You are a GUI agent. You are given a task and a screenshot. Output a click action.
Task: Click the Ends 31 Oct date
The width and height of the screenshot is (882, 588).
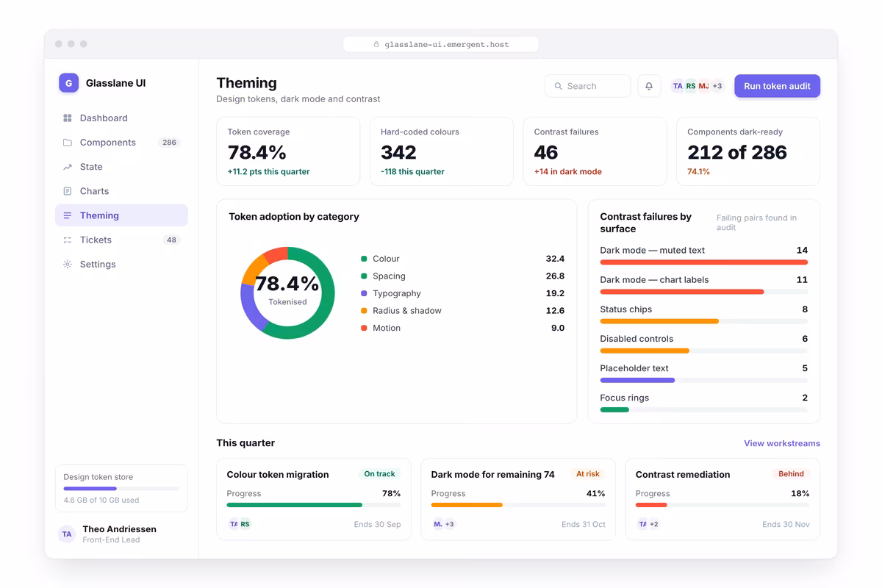(584, 525)
